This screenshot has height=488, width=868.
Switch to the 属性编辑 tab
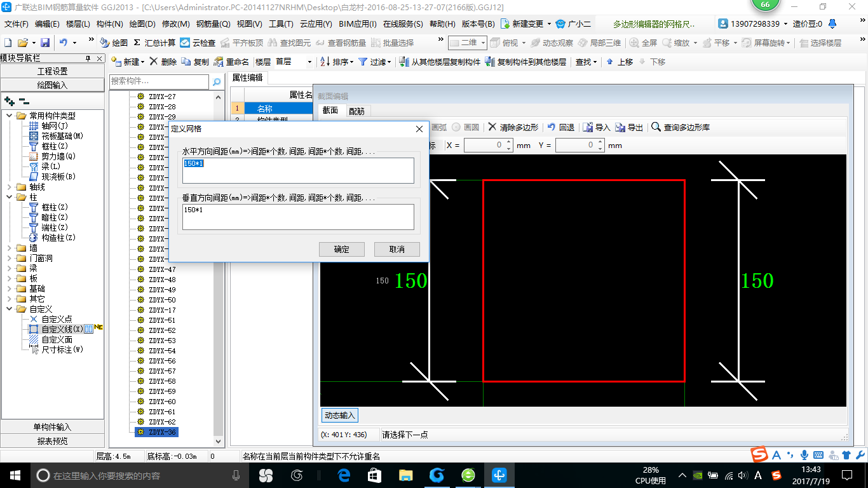click(x=247, y=78)
